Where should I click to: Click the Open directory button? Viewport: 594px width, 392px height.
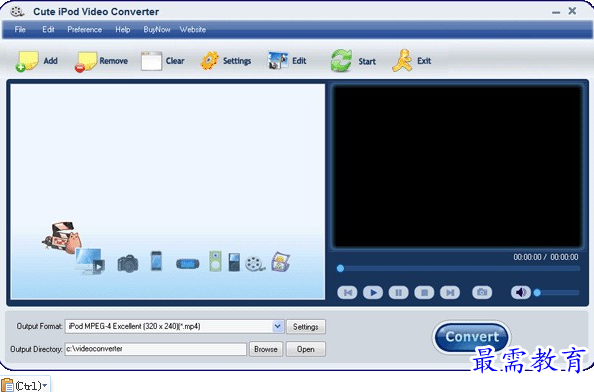click(306, 349)
